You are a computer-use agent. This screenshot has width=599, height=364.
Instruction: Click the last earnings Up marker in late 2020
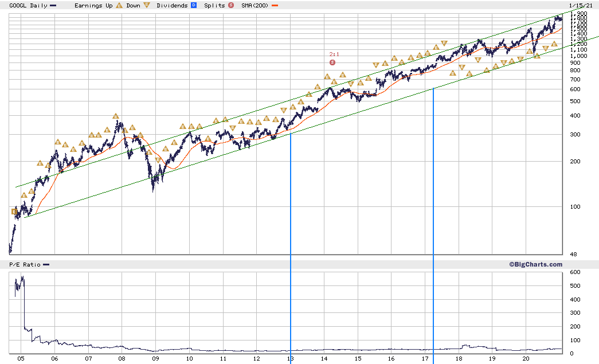(x=554, y=44)
